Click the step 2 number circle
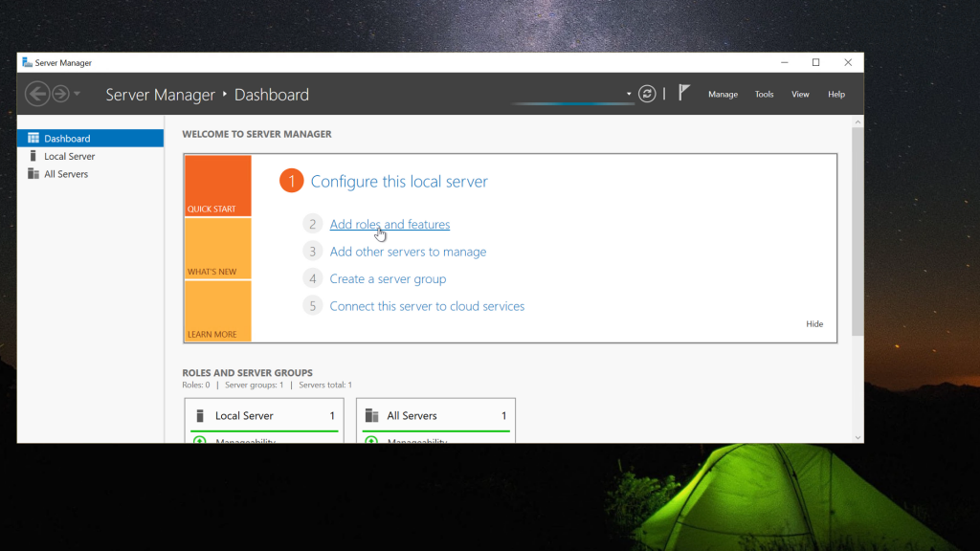This screenshot has width=980, height=551. tap(313, 224)
